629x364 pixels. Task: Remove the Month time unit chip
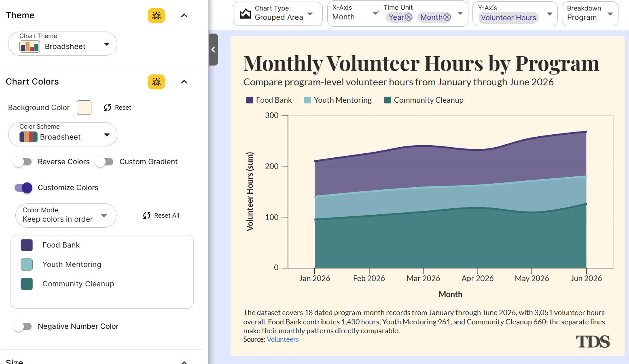(x=447, y=17)
